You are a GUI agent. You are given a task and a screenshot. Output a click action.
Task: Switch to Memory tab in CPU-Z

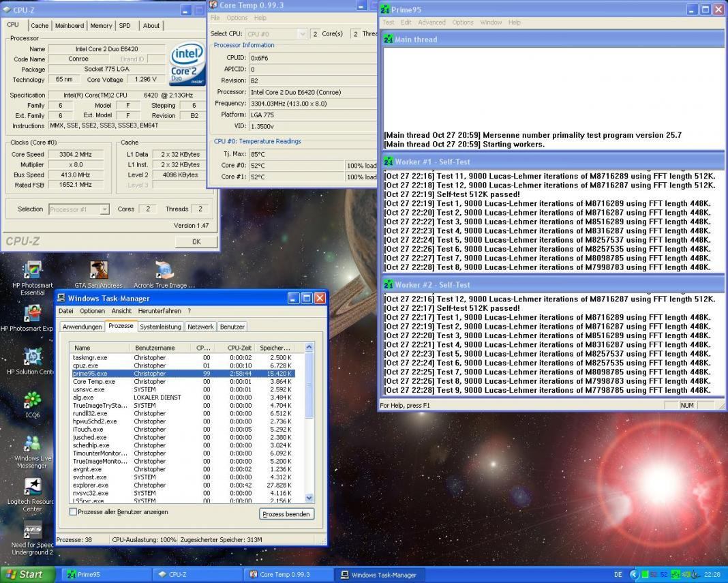101,25
